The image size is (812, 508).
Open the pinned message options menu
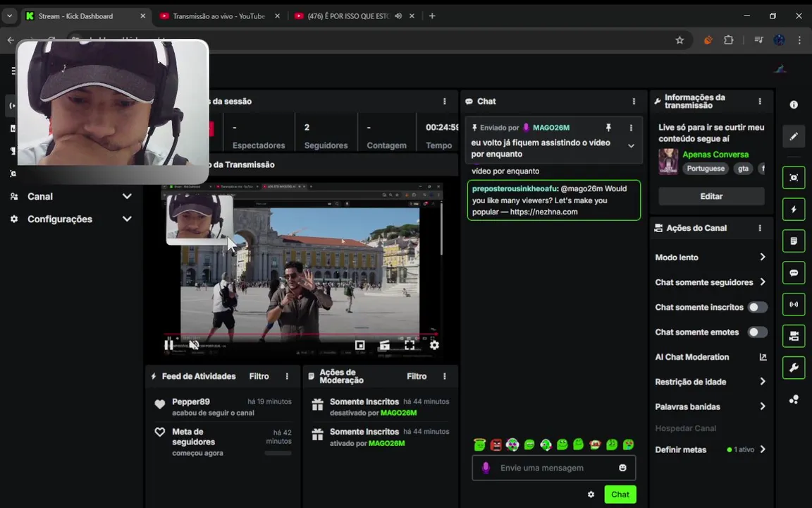pyautogui.click(x=631, y=128)
